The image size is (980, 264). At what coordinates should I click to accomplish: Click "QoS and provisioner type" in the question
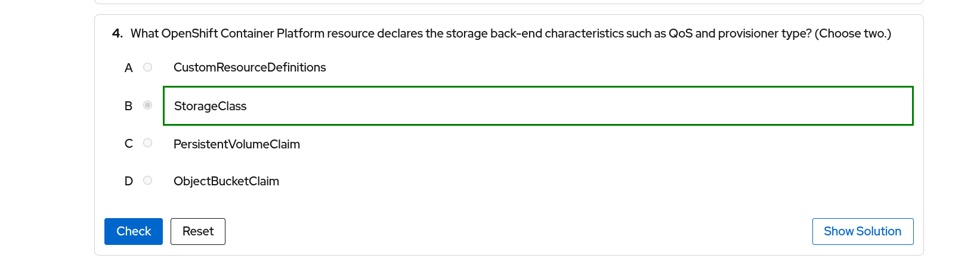click(x=740, y=33)
